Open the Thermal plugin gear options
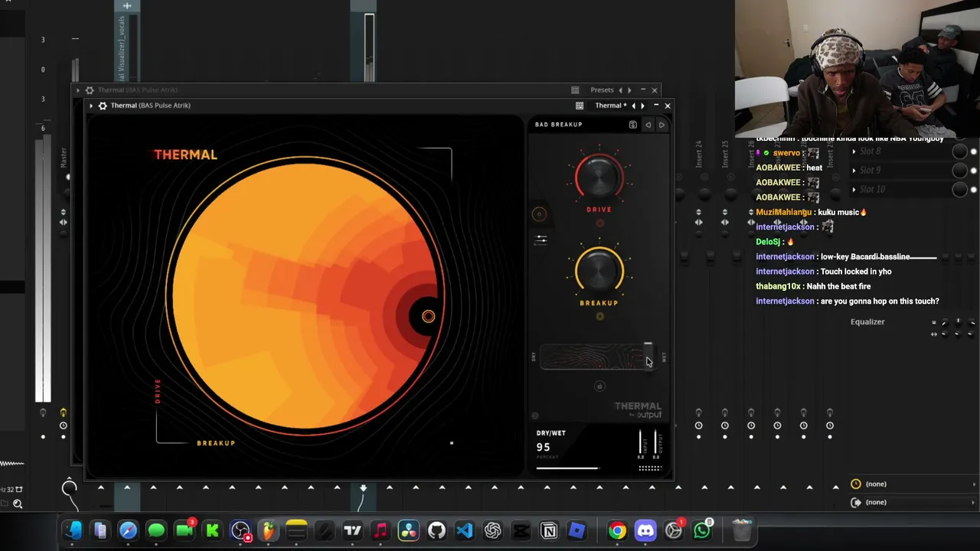This screenshot has height=551, width=980. (x=103, y=106)
